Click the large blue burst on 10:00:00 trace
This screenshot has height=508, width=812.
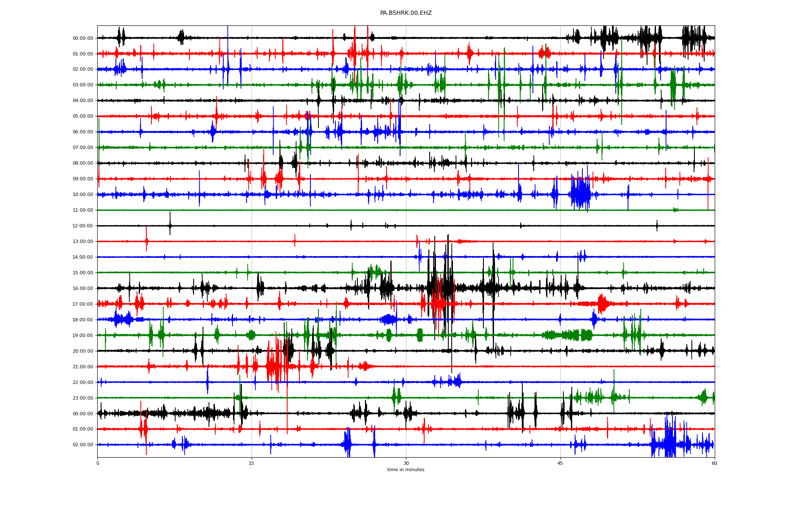tap(580, 194)
